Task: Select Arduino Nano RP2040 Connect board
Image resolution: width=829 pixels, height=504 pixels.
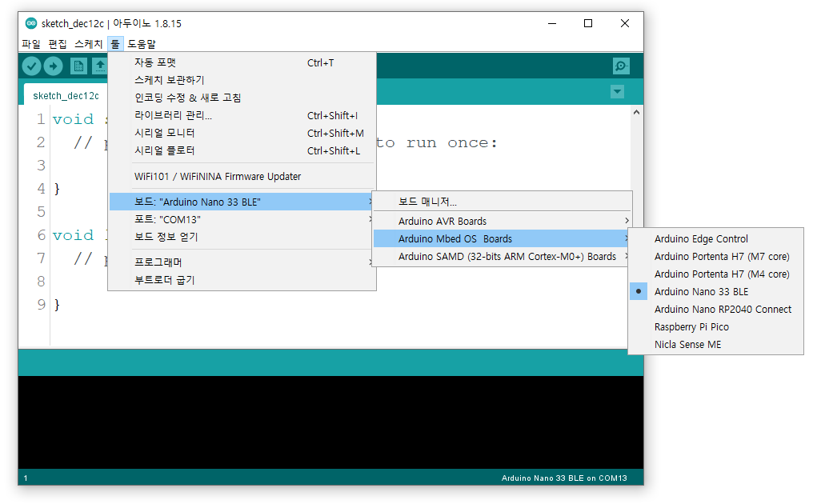Action: pyautogui.click(x=716, y=309)
